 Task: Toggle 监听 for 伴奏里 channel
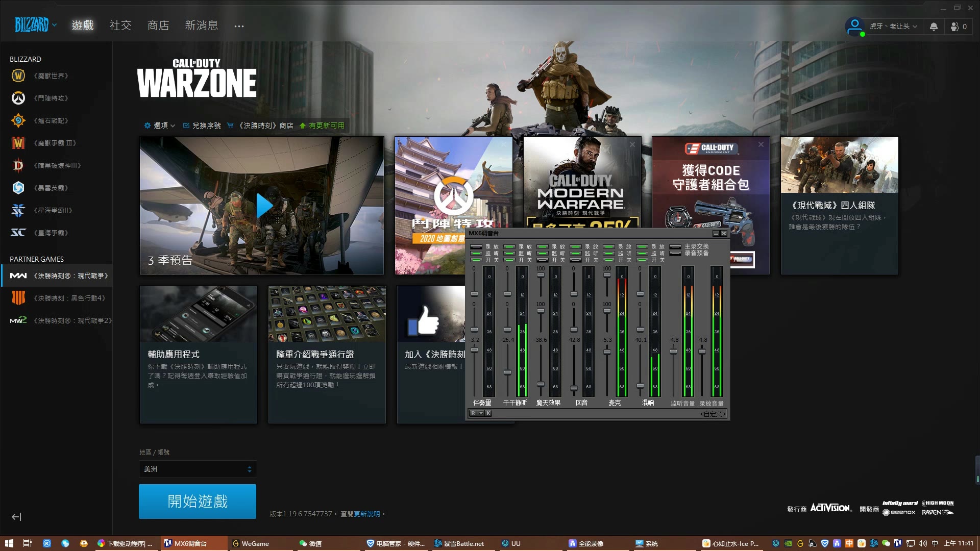click(476, 253)
